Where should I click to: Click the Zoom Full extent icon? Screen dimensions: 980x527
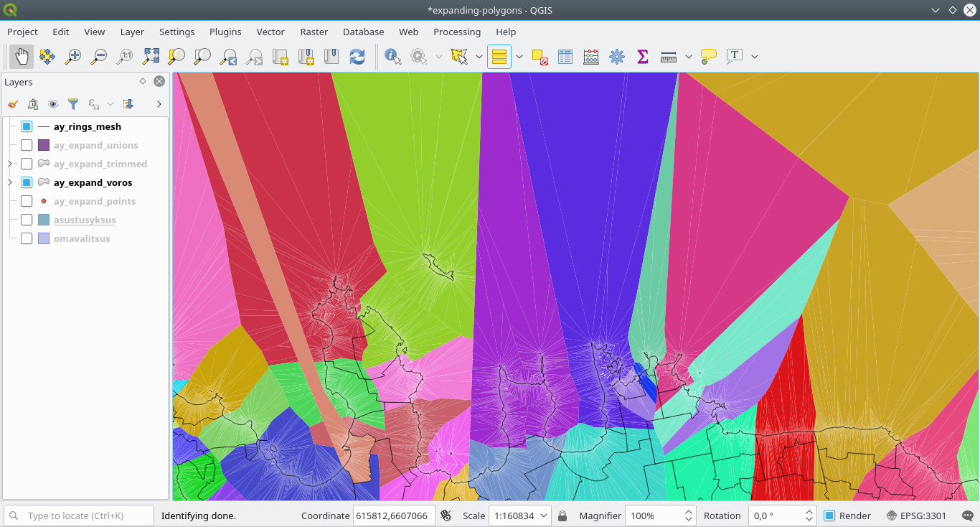(151, 57)
